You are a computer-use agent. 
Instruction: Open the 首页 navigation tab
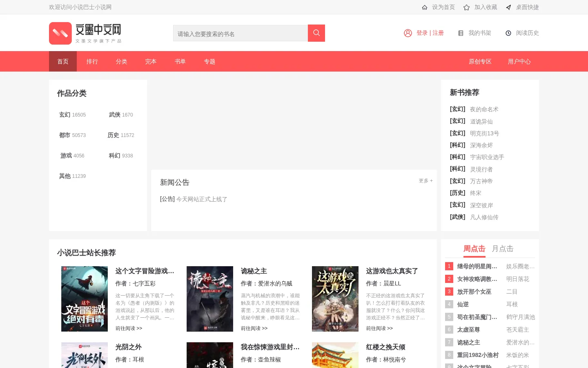tap(63, 61)
